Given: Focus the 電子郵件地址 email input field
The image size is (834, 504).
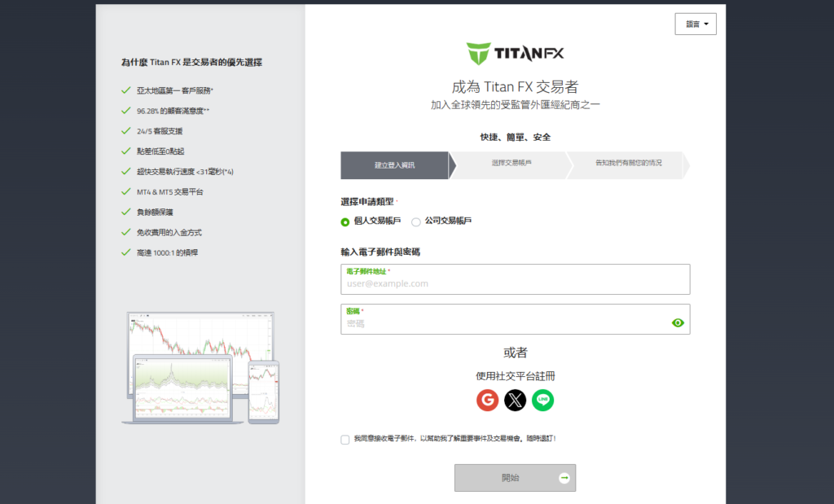Looking at the screenshot, I should click(x=516, y=279).
